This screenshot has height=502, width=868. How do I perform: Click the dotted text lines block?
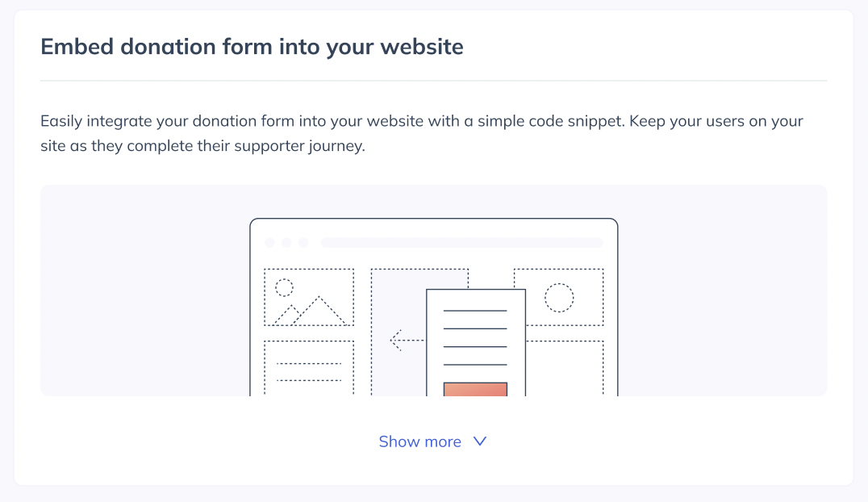tap(309, 367)
